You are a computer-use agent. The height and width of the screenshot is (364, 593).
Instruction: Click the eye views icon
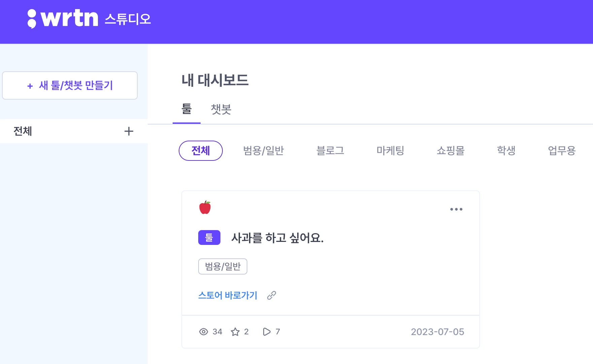(x=203, y=332)
